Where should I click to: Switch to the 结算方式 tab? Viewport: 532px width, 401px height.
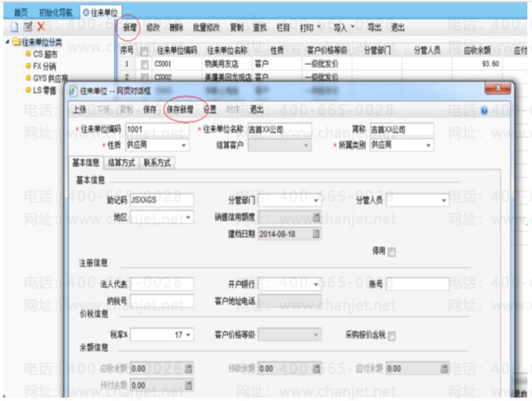(x=121, y=163)
